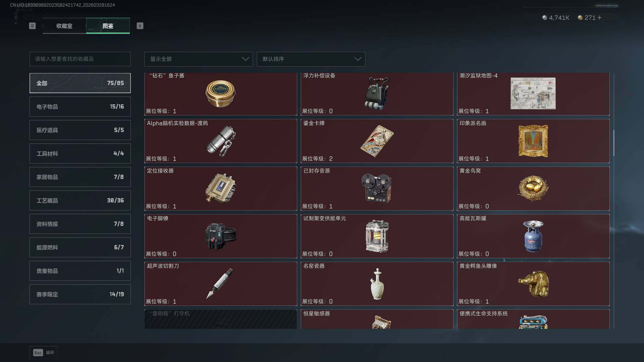Click the 鎏金卡牌 gilded card icon
This screenshot has height=362, width=644.
377,141
